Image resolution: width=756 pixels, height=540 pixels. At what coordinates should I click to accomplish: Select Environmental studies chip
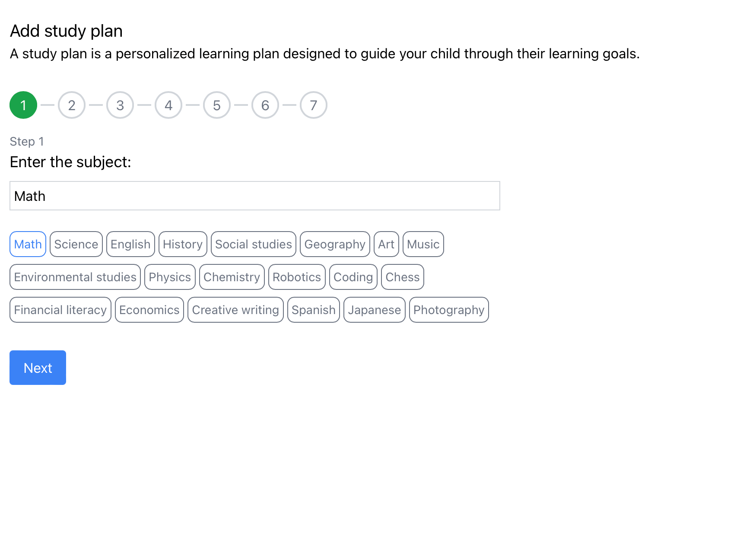tap(75, 277)
